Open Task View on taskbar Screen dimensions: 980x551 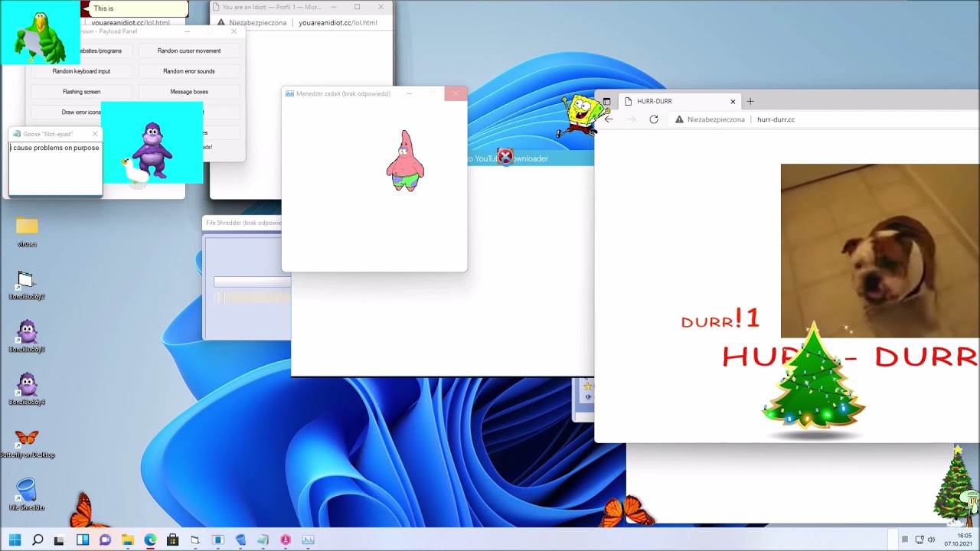pos(59,540)
